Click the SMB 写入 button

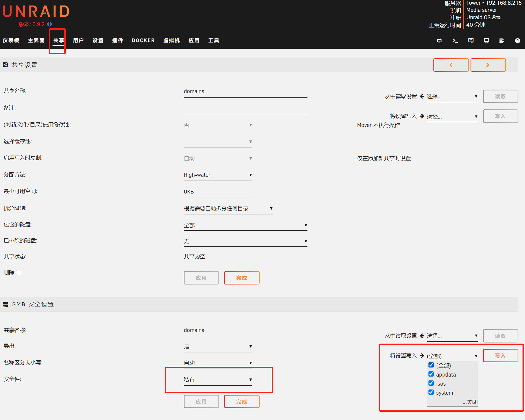point(501,356)
